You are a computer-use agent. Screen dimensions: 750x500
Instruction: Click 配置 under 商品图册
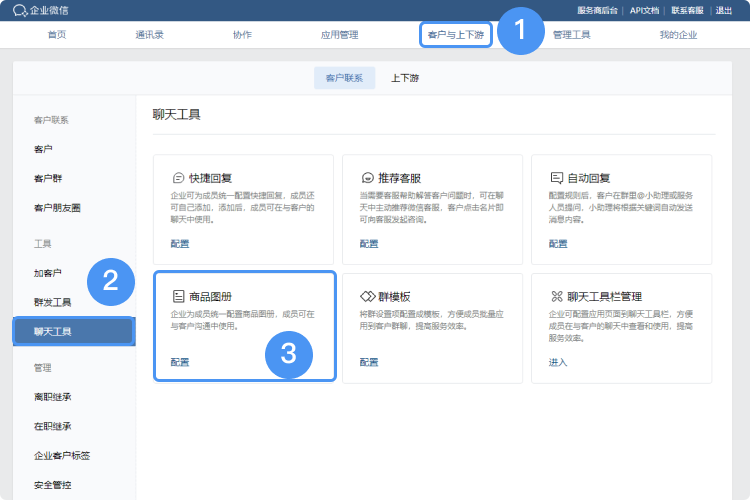179,362
